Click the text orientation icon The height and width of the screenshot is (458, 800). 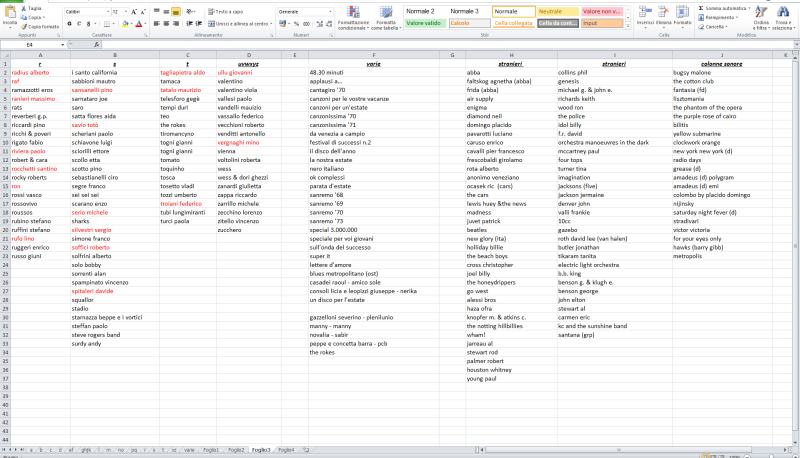tap(190, 11)
